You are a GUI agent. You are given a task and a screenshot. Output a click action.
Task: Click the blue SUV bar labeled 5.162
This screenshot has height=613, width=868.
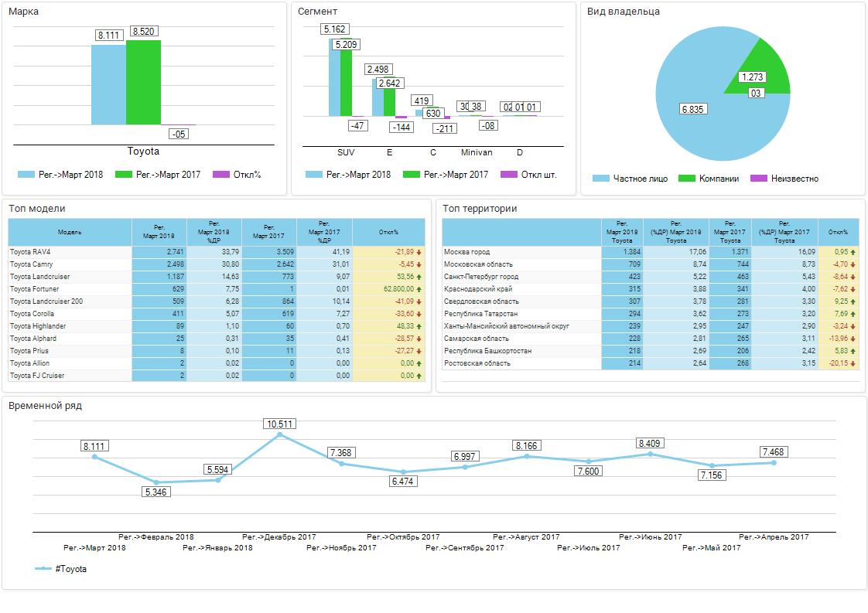click(x=334, y=77)
